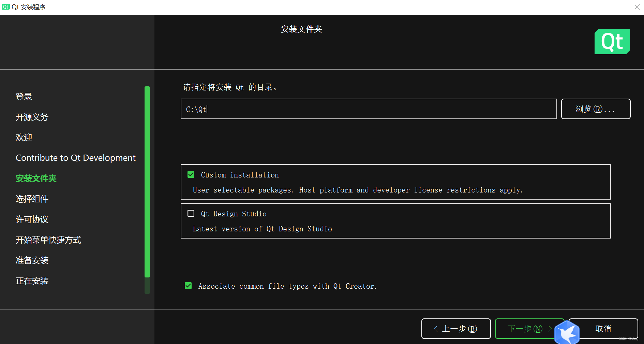Click the install directory path field
The height and width of the screenshot is (344, 644).
[x=369, y=109]
